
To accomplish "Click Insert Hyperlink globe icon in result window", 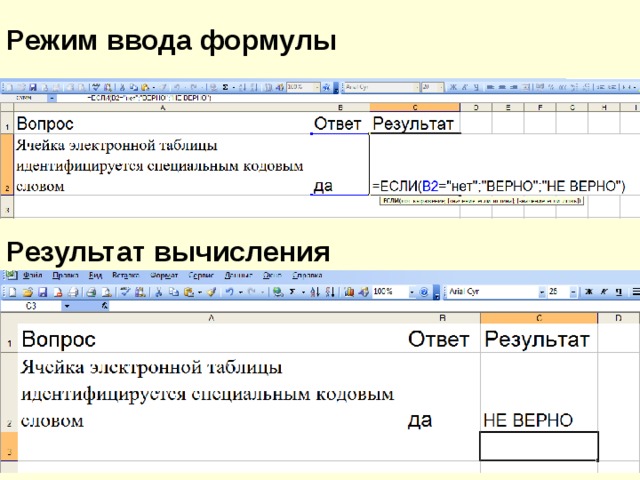I will (x=278, y=292).
